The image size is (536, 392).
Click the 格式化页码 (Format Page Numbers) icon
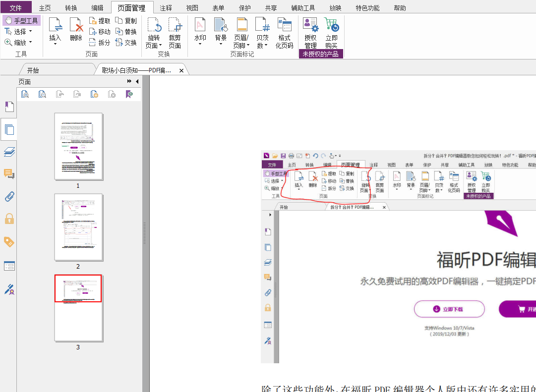click(284, 32)
